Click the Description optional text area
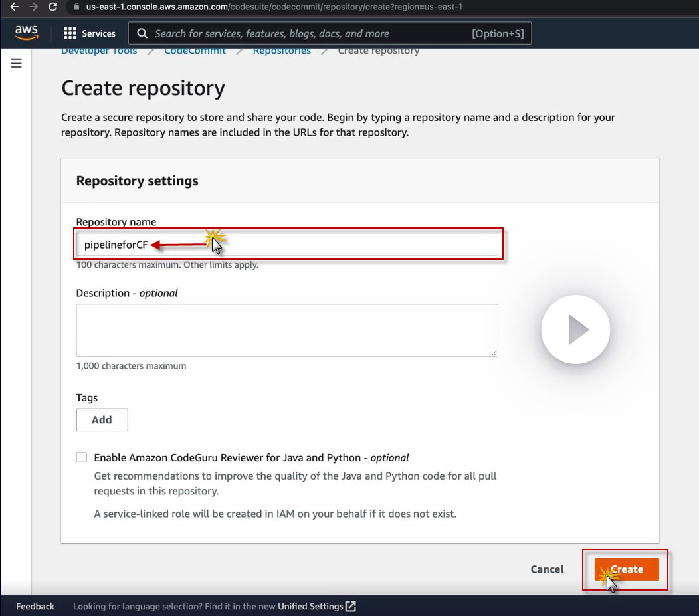This screenshot has width=699, height=616. [x=287, y=330]
